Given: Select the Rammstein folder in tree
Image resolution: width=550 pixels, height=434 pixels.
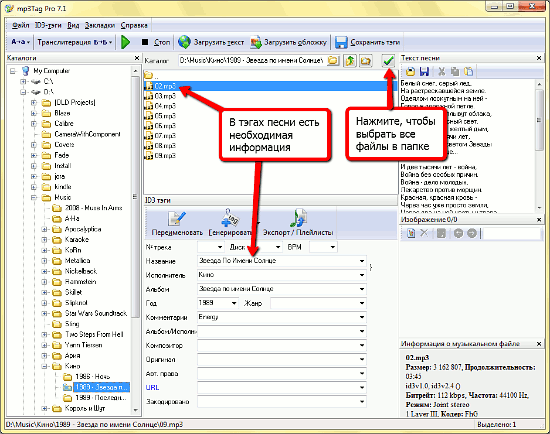Looking at the screenshot, I should [x=81, y=282].
